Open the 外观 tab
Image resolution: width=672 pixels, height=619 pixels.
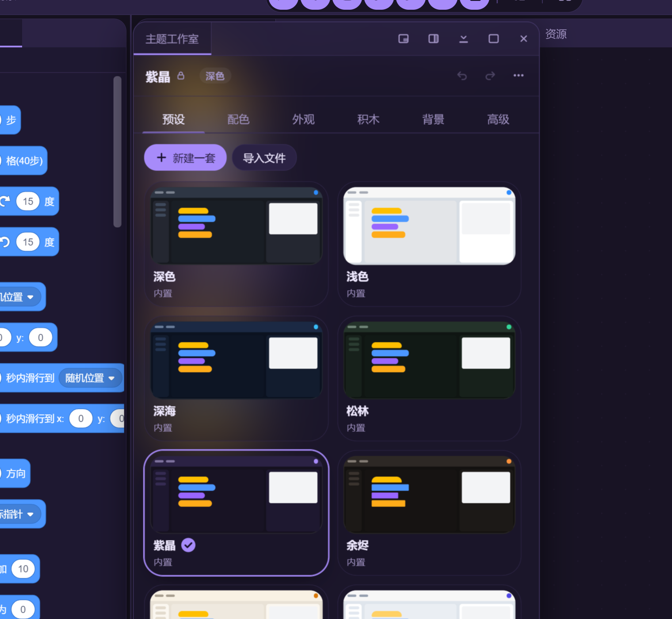coord(303,119)
